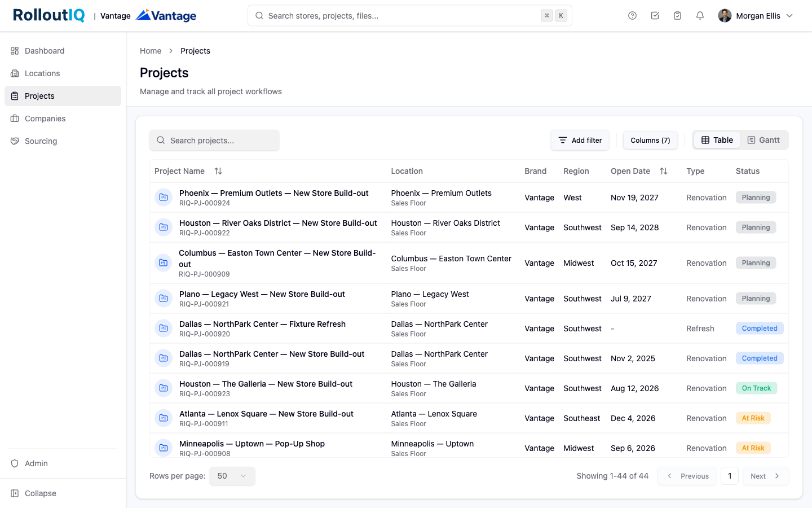Open Admin in the sidebar

[x=63, y=463]
